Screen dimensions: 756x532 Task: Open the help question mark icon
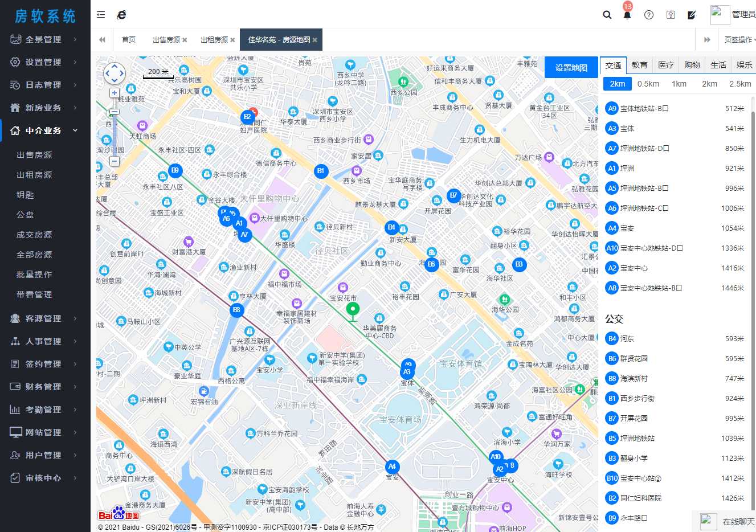point(649,15)
